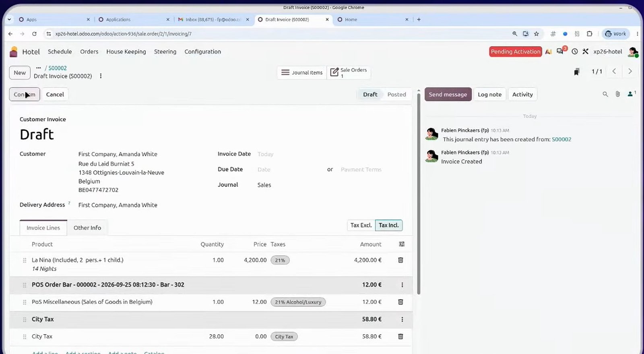Click the Hotel app logo icon

click(14, 52)
